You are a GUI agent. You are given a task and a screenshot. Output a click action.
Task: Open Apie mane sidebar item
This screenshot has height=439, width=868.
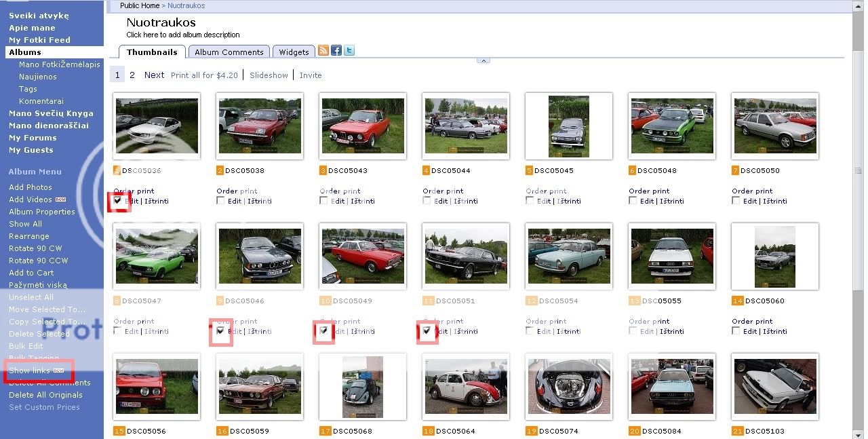pos(32,28)
